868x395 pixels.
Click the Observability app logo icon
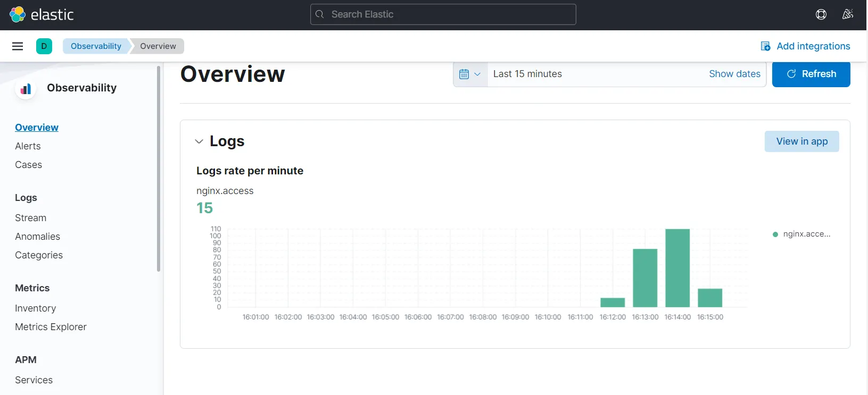coord(26,89)
